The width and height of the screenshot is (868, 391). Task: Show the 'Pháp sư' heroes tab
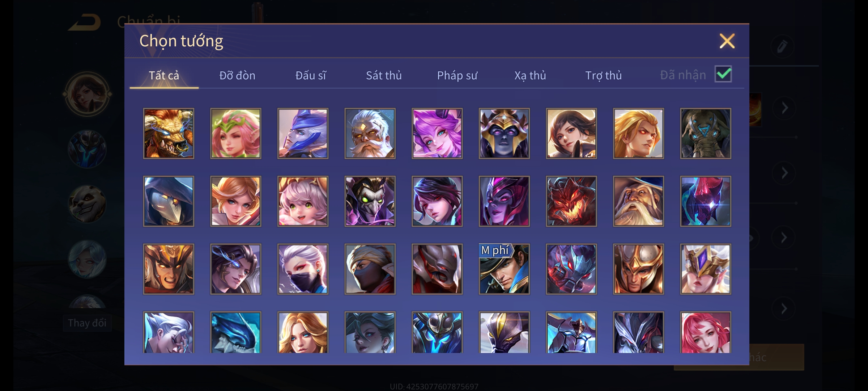(x=457, y=75)
